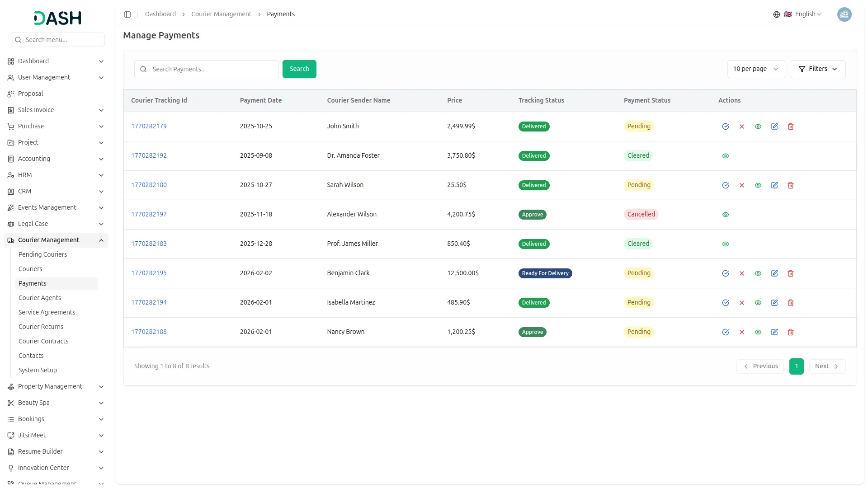Open the user avatar profile menu
868x488 pixels.
(844, 14)
